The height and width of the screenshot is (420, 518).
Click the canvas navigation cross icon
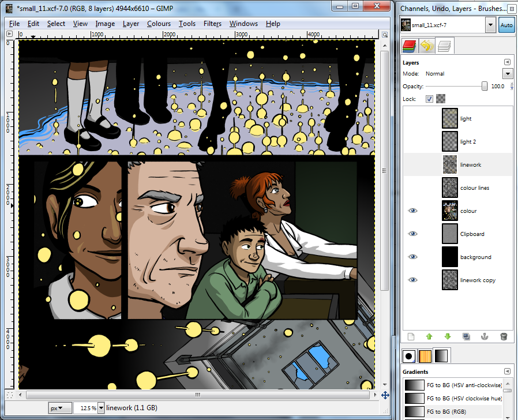pos(385,395)
